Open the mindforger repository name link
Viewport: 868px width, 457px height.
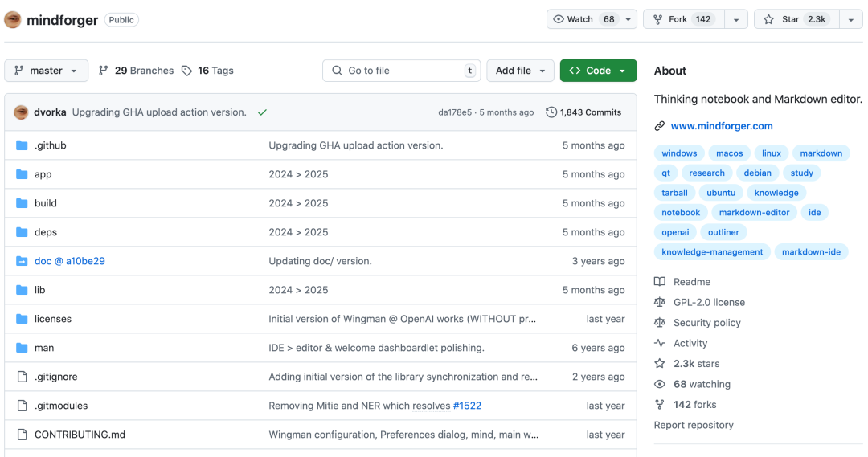point(62,20)
